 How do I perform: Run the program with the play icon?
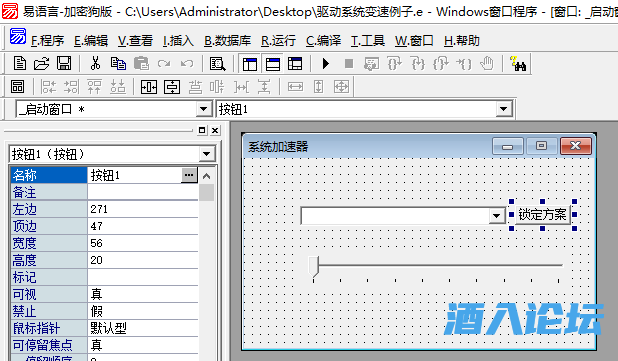[326, 63]
